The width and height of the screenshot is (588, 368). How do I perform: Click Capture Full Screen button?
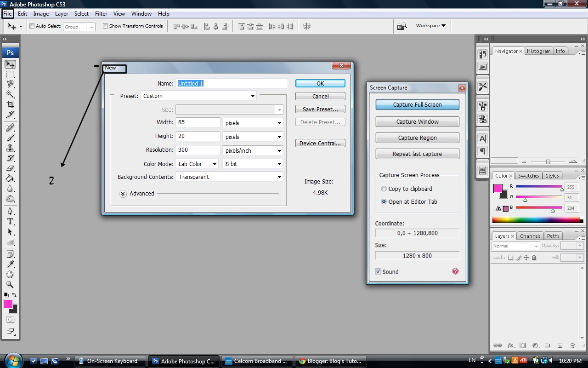click(x=417, y=104)
